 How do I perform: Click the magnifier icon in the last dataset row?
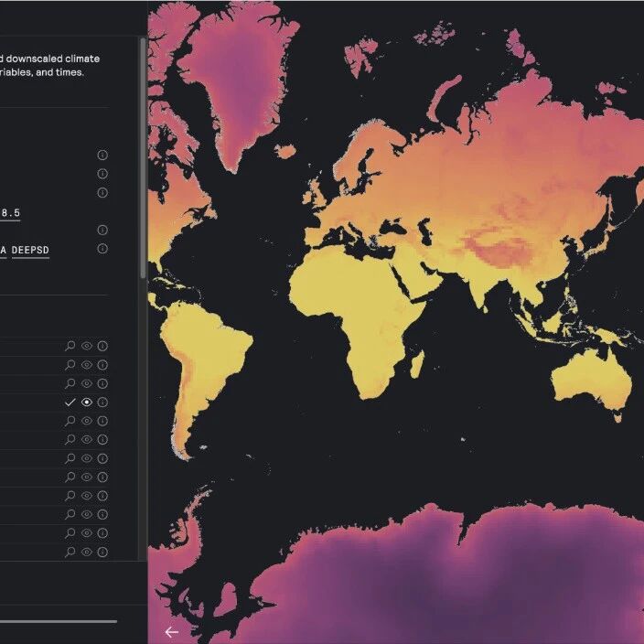point(70,552)
